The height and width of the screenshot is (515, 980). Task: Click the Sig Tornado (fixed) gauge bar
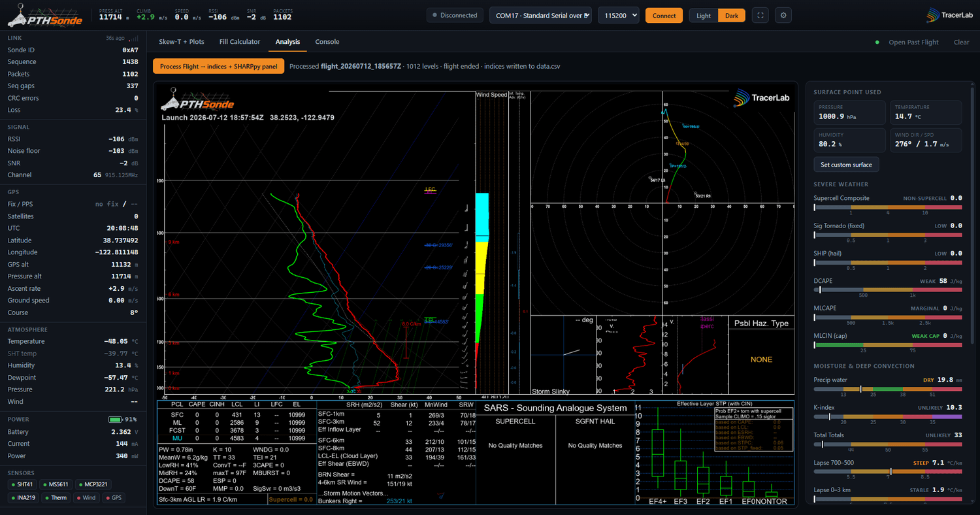888,235
